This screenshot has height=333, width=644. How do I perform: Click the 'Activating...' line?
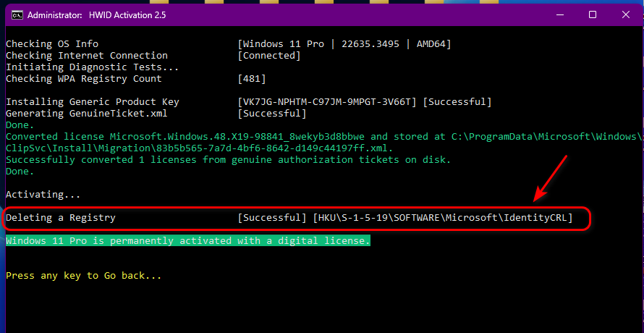(43, 195)
